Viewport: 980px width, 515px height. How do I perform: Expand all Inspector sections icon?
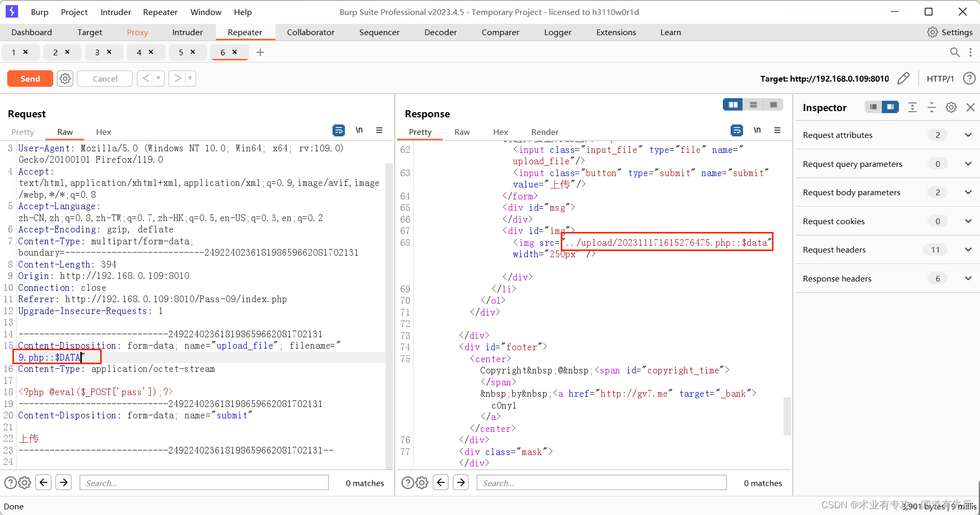tap(912, 107)
